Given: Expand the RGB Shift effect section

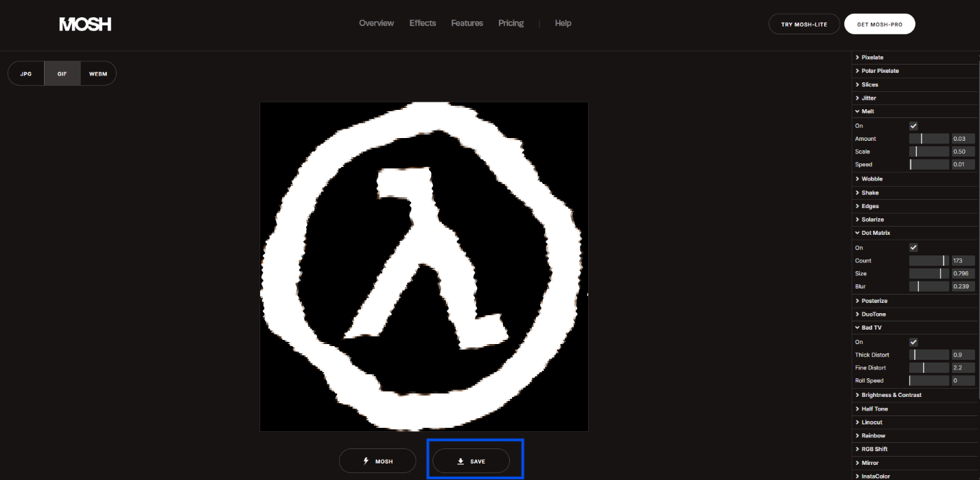Looking at the screenshot, I should point(915,449).
